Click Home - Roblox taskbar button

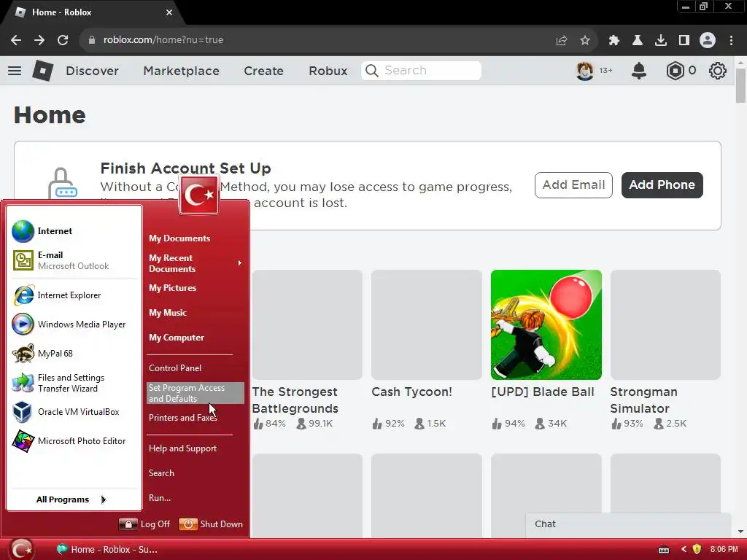coord(107,550)
